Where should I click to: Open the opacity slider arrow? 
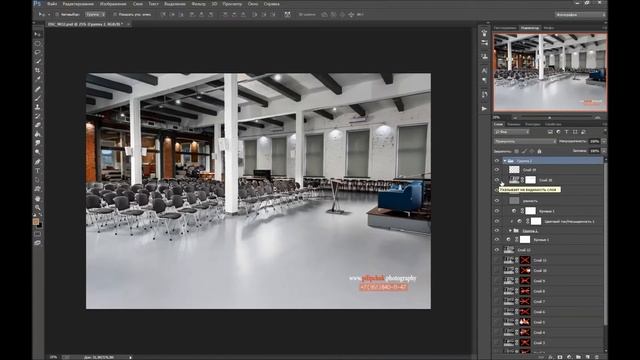(604, 141)
